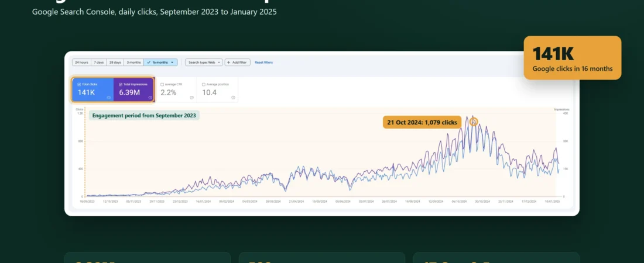Click the checkmark on 16 months
This screenshot has width=644, height=263.
click(148, 63)
